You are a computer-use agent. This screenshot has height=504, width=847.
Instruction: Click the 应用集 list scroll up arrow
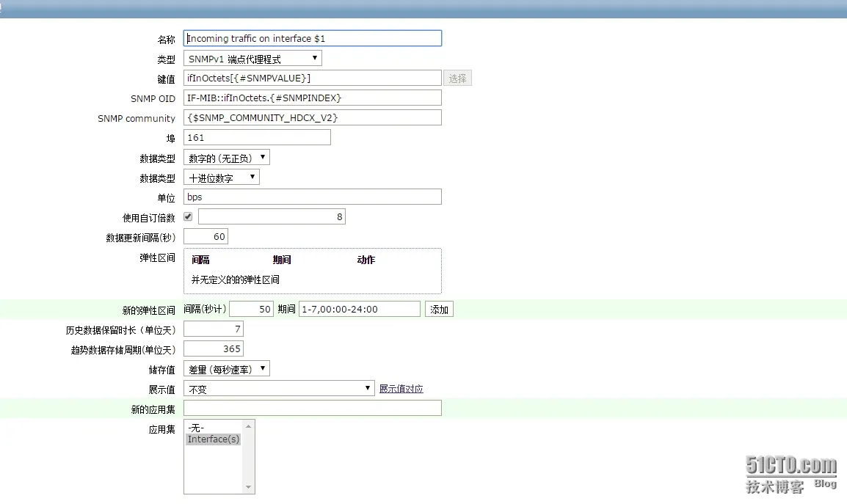click(249, 426)
